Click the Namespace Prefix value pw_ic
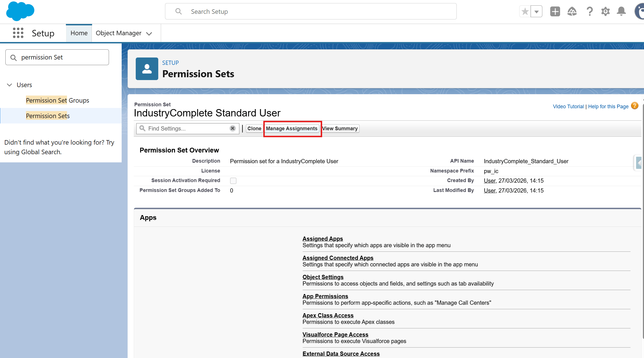 (x=491, y=171)
